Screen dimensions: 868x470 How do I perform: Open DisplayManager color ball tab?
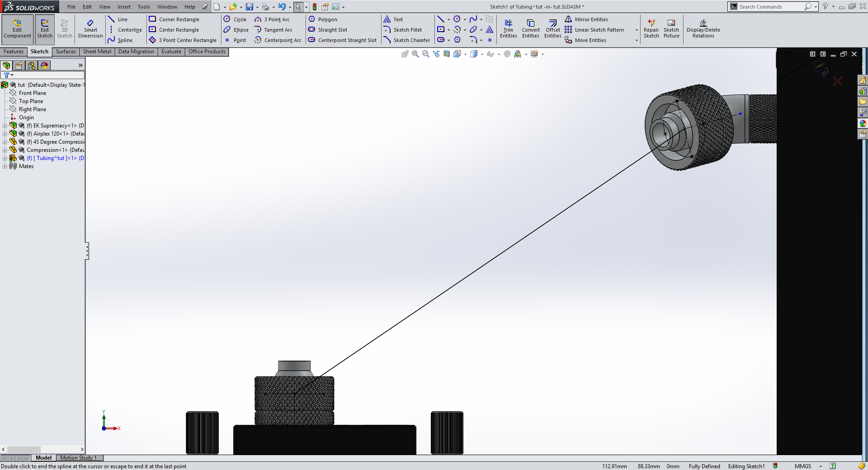44,66
